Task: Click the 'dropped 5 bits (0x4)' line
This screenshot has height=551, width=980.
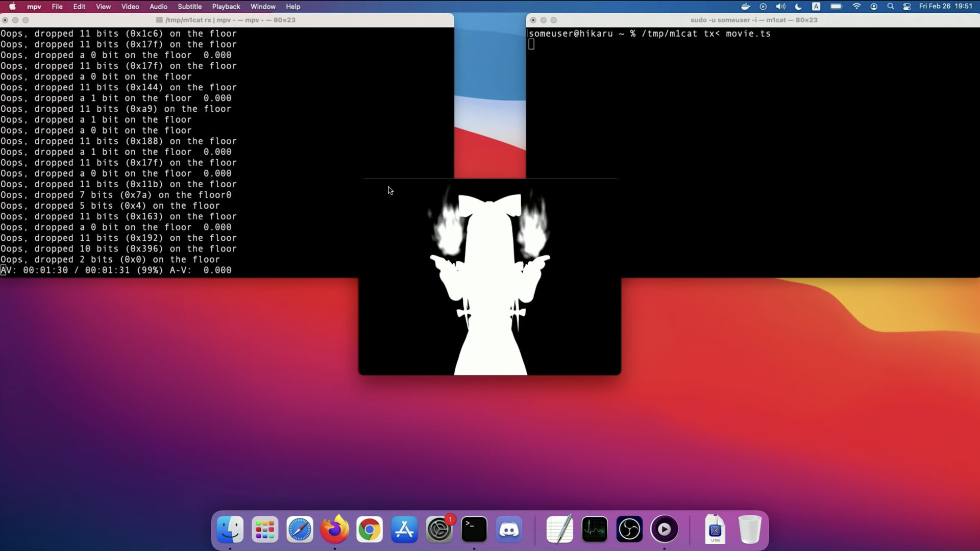Action: (x=110, y=206)
